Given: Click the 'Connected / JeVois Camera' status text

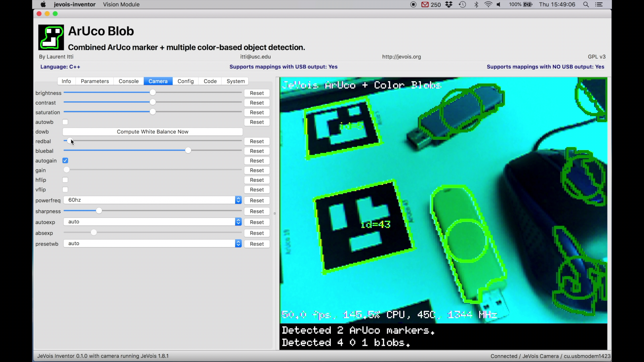Looking at the screenshot, I should click(x=550, y=356).
